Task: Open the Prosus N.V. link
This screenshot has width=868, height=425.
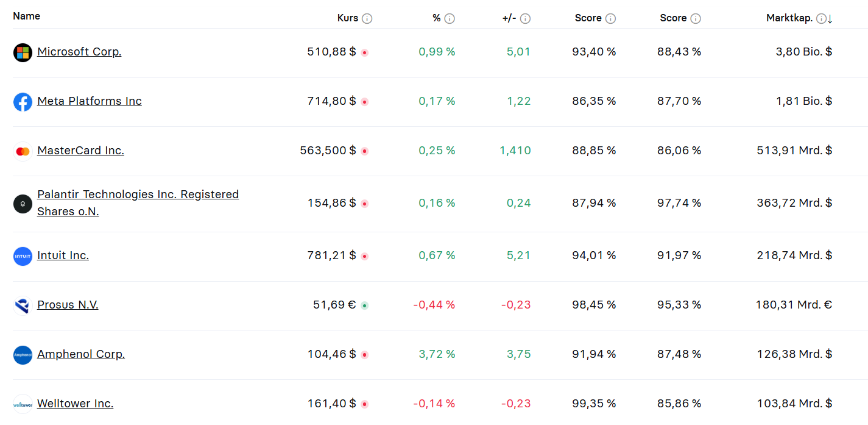Action: [x=68, y=305]
